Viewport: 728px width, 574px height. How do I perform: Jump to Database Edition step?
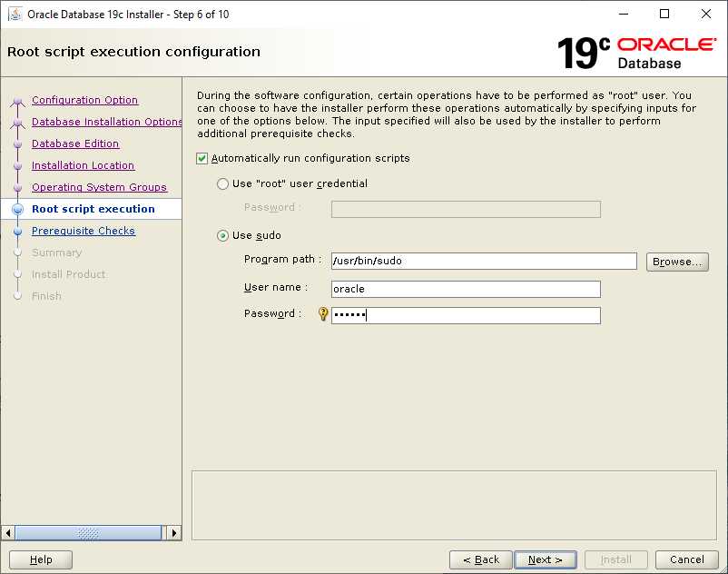(x=75, y=143)
